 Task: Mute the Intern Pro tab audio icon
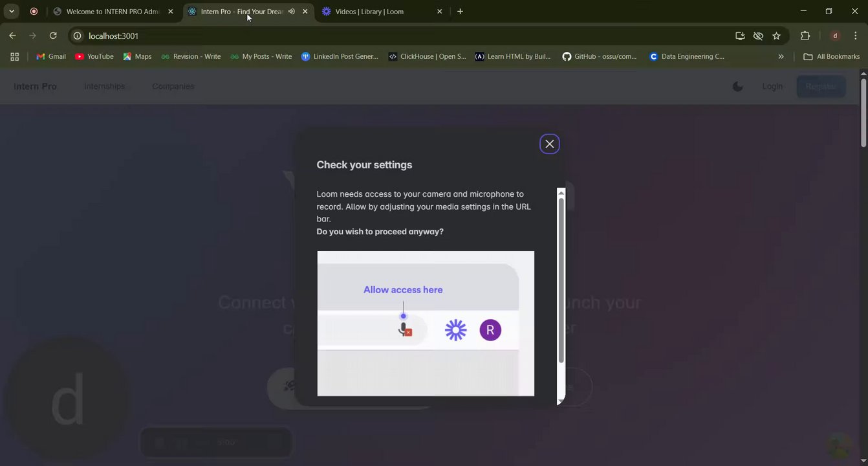(x=292, y=12)
